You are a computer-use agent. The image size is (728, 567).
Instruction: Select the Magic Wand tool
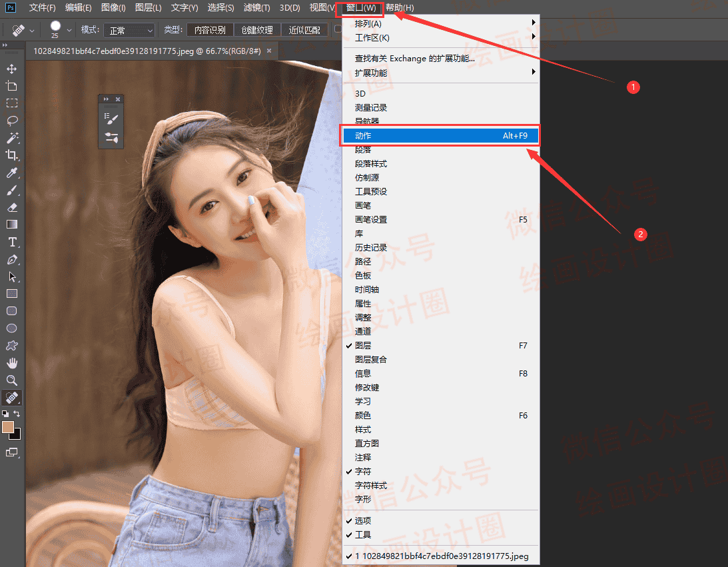point(11,138)
